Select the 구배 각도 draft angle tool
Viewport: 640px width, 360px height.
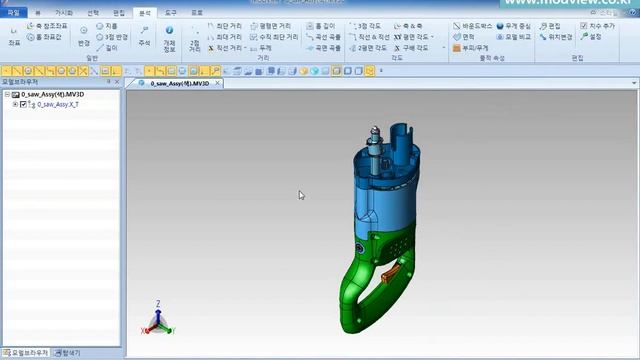[x=411, y=48]
